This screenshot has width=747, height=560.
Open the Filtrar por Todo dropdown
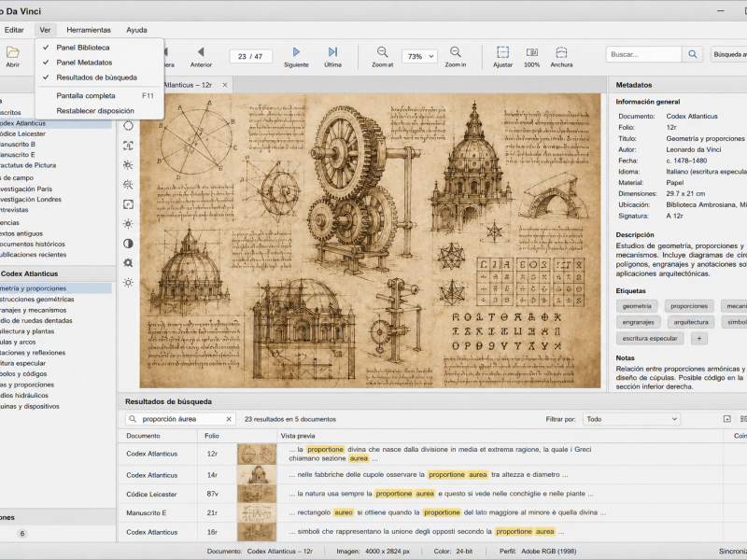(631, 419)
